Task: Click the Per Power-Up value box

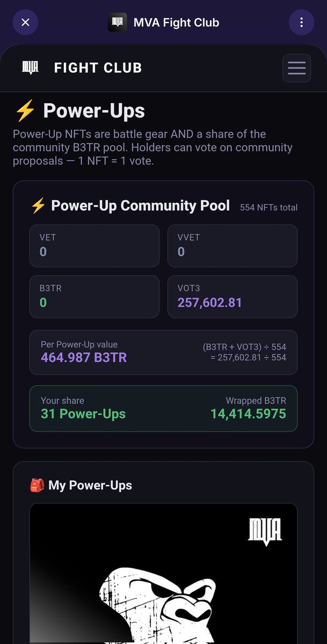Action: point(163,352)
